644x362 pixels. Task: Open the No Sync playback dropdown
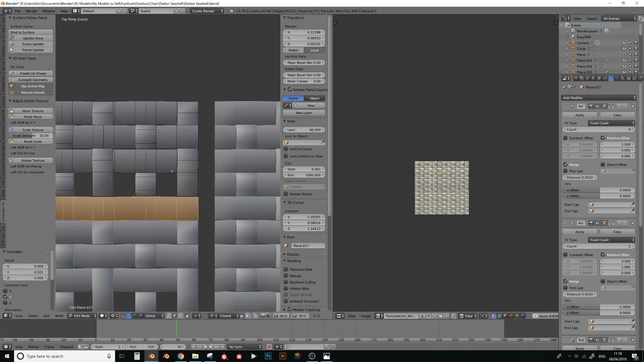(x=245, y=347)
